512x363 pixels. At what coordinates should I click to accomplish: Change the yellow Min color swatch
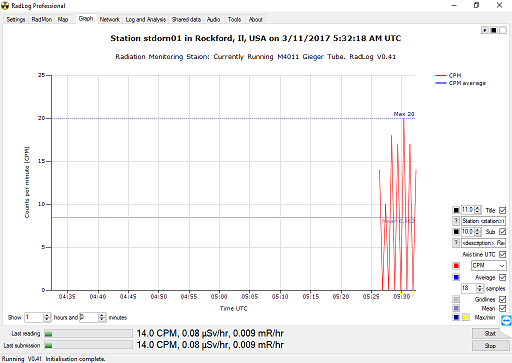coord(466,317)
